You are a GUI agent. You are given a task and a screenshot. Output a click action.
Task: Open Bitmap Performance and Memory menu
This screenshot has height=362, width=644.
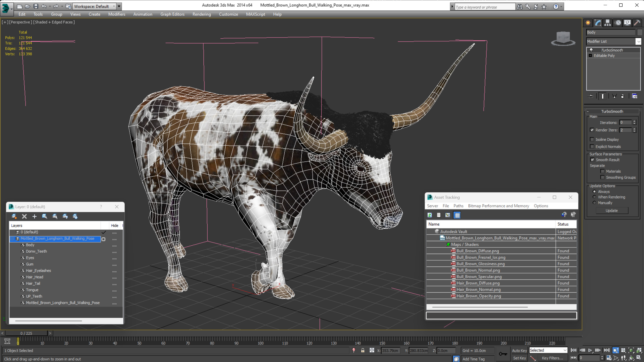(x=498, y=206)
